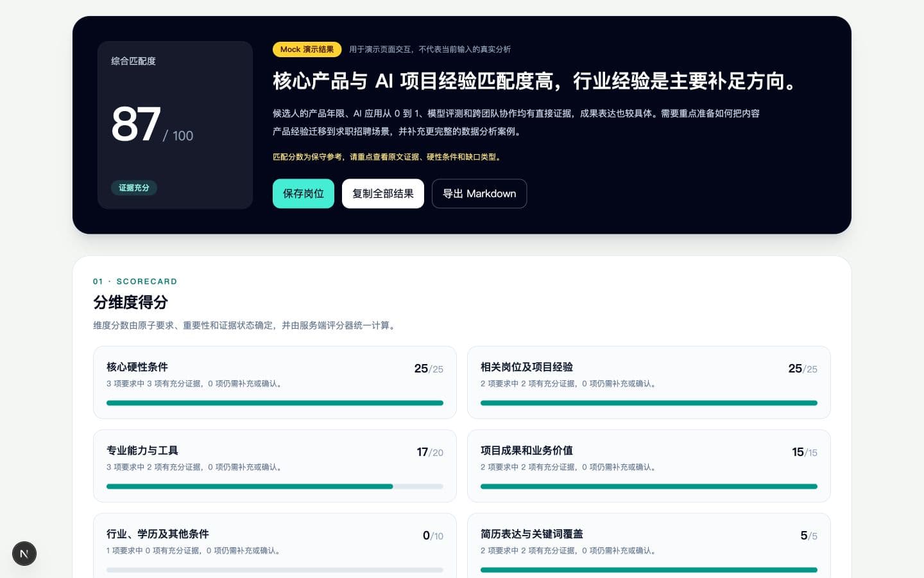Viewport: 924px width, 578px height.
Task: Click the 1 项要求中 0 项有充分证据 description
Action: click(x=195, y=550)
